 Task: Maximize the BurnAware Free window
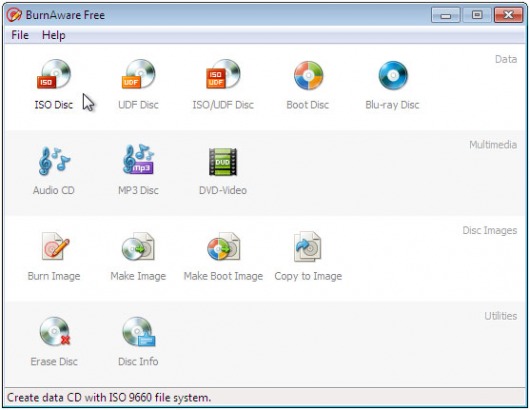477,15
